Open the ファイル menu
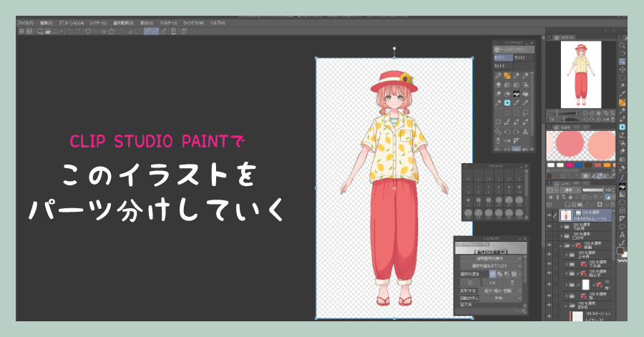 click(25, 22)
